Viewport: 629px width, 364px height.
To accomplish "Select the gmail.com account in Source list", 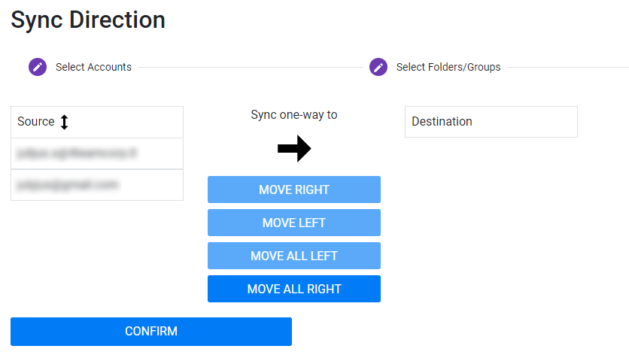I will tap(97, 185).
